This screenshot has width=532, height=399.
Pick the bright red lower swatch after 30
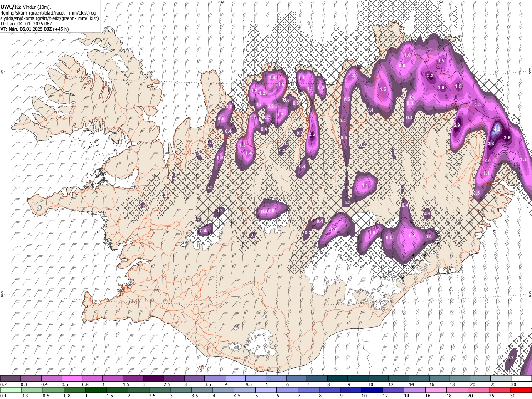pos(520,390)
